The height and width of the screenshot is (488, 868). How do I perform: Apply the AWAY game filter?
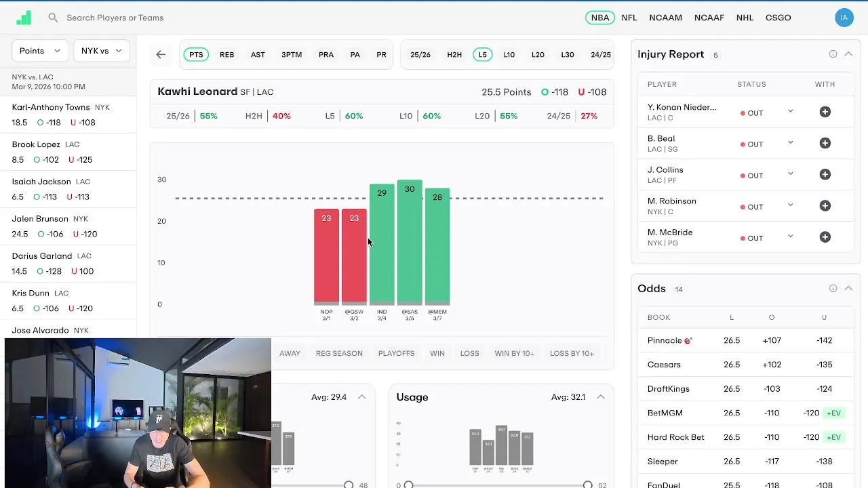coord(290,353)
